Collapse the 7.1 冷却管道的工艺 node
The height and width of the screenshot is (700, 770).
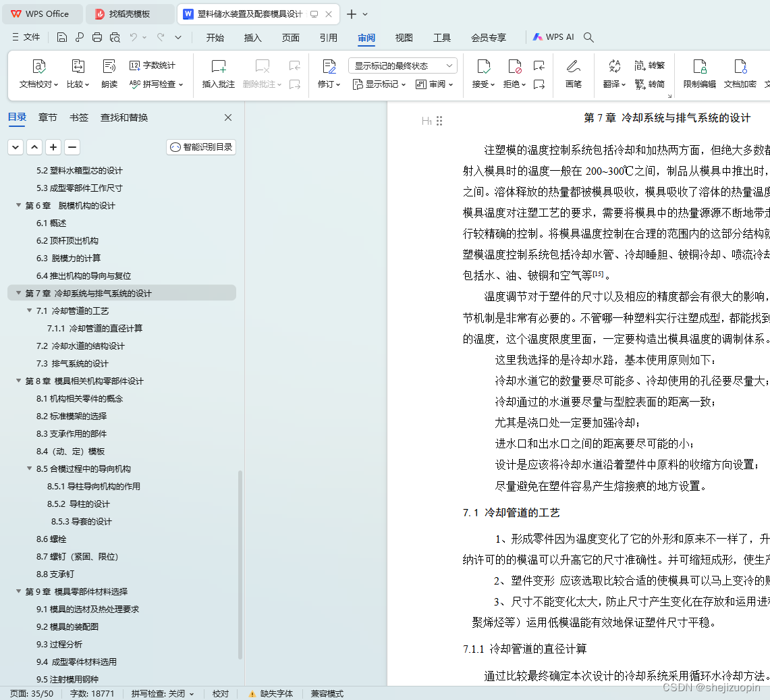click(x=30, y=311)
